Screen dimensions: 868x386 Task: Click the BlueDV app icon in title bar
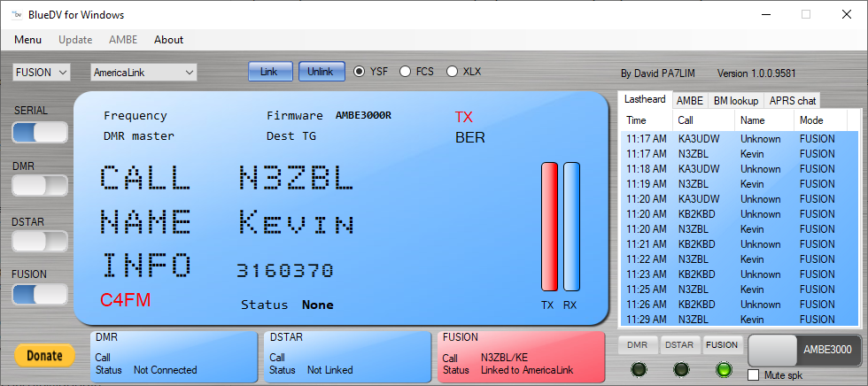[x=17, y=14]
